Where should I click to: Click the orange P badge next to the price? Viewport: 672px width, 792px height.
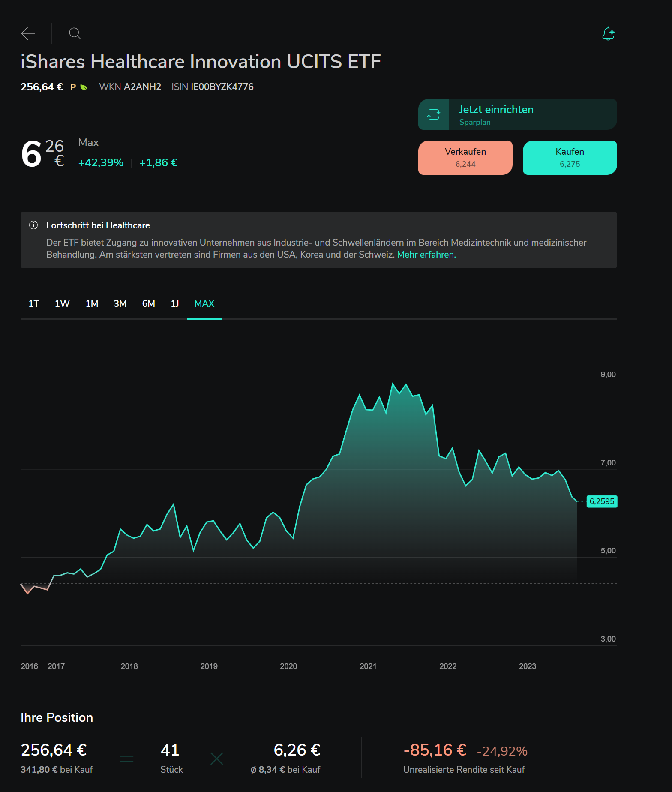(x=73, y=87)
